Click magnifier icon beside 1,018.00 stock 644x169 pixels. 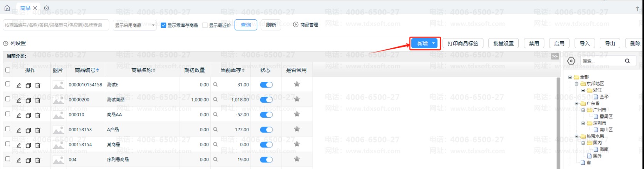(215, 100)
